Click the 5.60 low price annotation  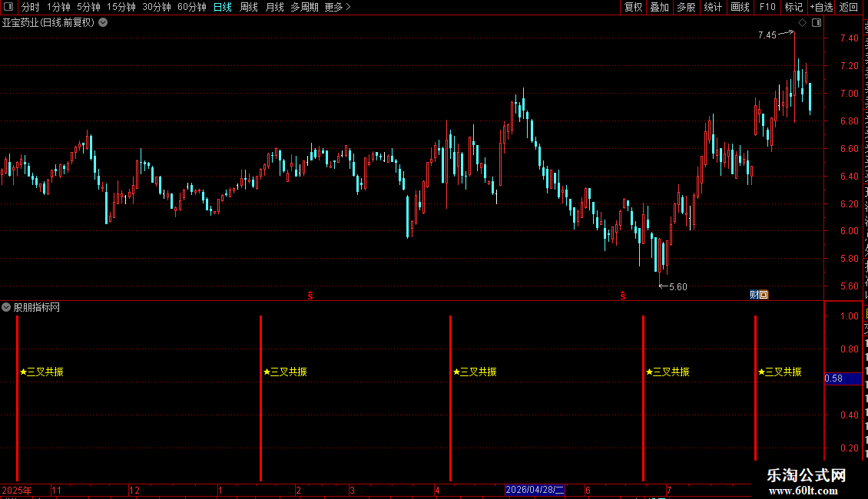tap(678, 286)
